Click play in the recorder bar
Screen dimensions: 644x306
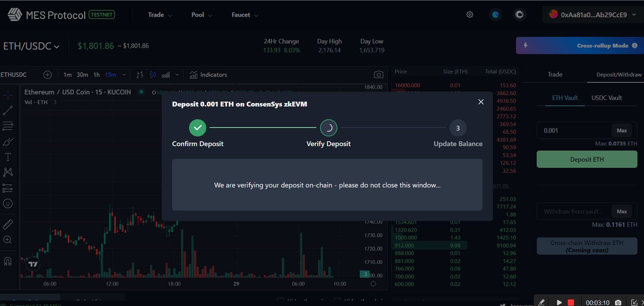pyautogui.click(x=559, y=303)
